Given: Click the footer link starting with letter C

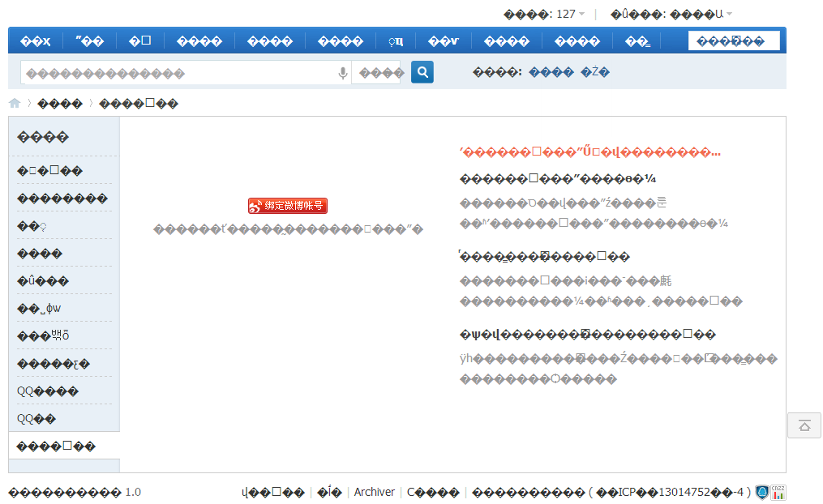Looking at the screenshot, I should pos(433,493).
